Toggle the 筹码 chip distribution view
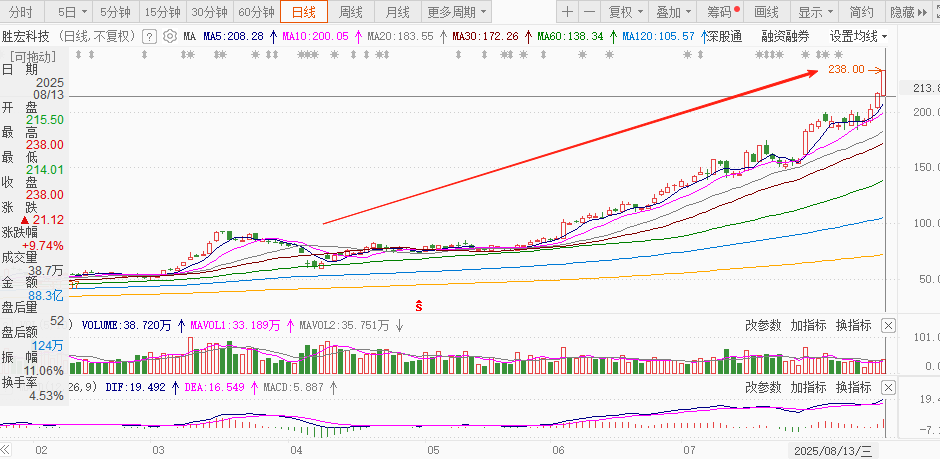 (x=720, y=12)
